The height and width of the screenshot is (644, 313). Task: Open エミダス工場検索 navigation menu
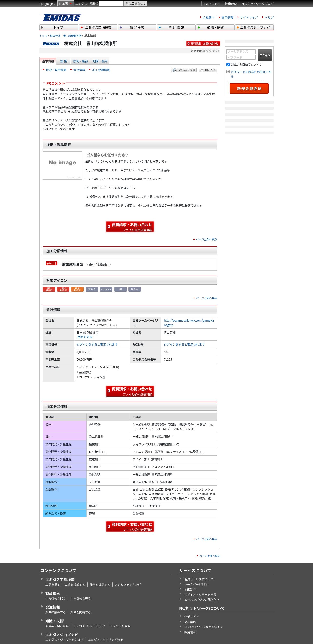click(98, 27)
